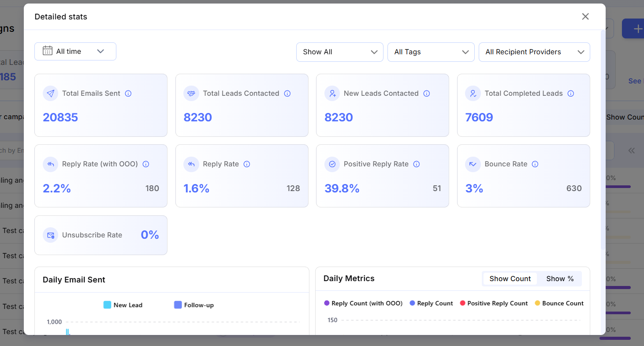Open info tooltip for New Leads Contacted
Image resolution: width=644 pixels, height=346 pixels.
[427, 94]
